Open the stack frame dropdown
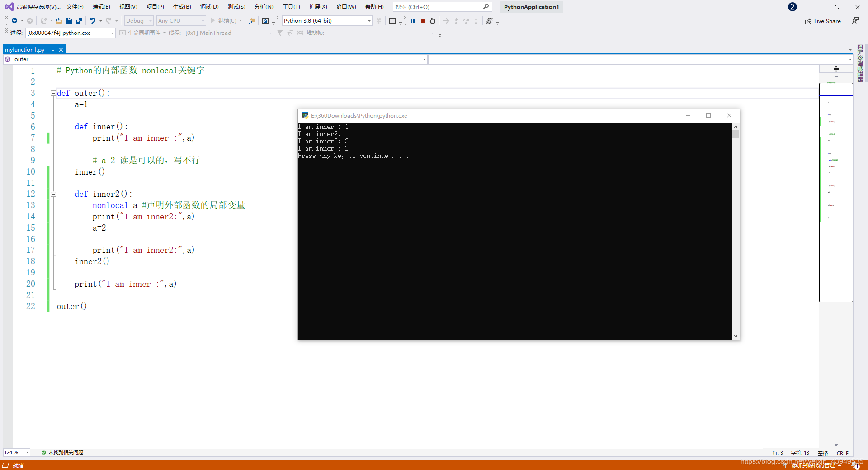 381,33
